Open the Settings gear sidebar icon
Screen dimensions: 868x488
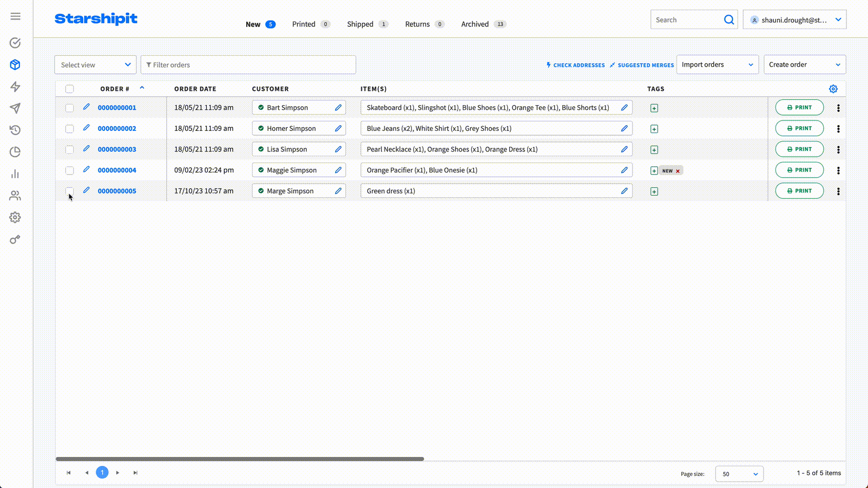(15, 217)
